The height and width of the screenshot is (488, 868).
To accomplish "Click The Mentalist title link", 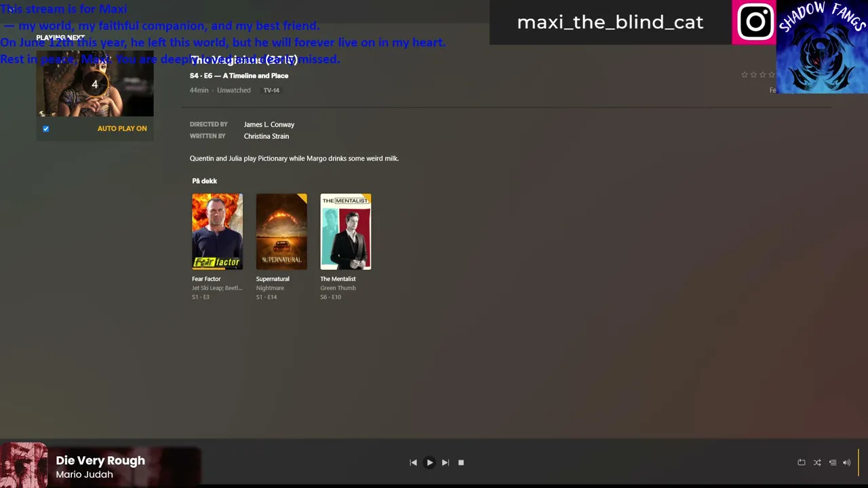I will [x=338, y=279].
